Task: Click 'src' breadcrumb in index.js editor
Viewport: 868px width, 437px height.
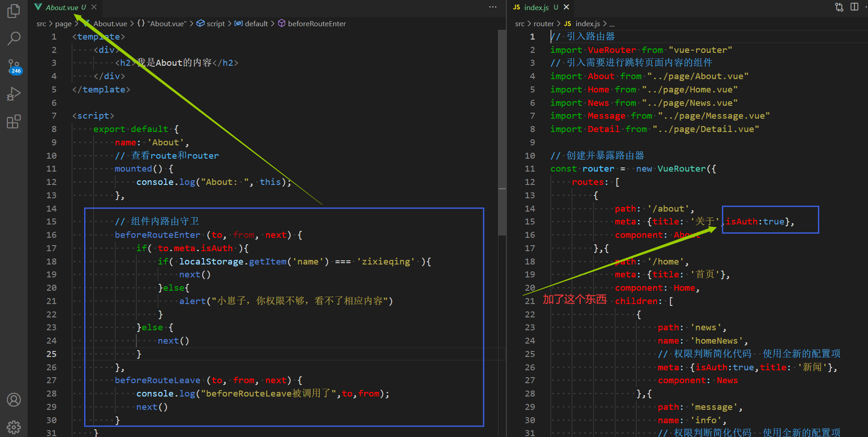Action: point(520,23)
